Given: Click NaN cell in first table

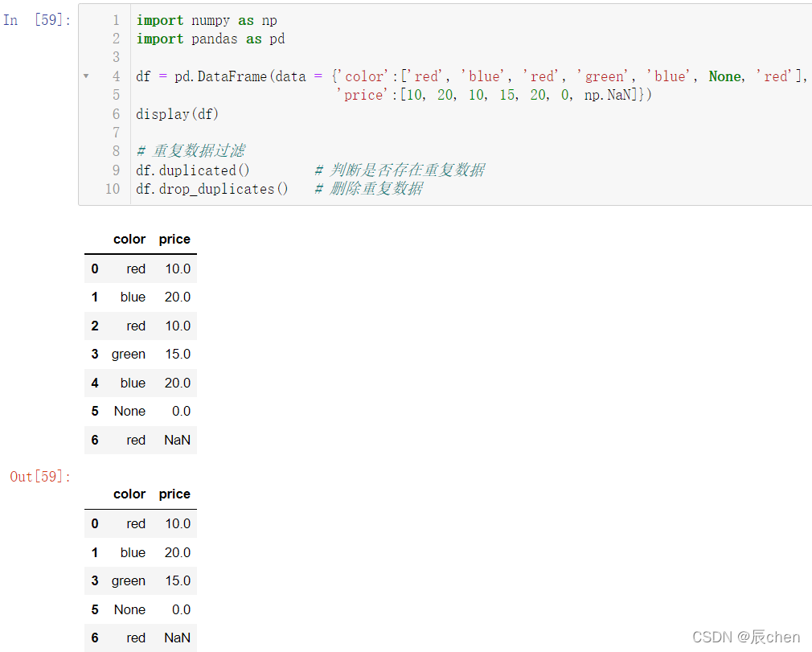Looking at the screenshot, I should (177, 441).
